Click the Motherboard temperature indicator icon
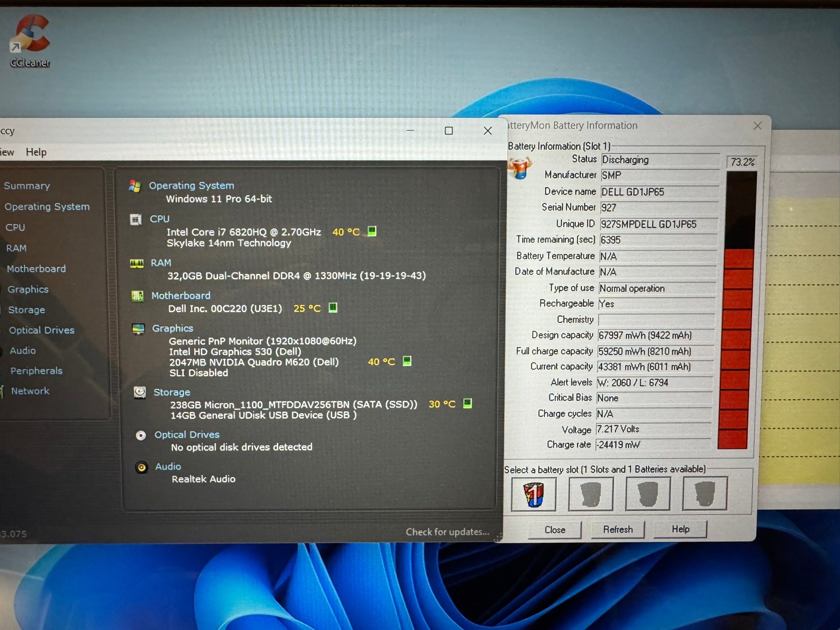This screenshot has width=840, height=630. (x=333, y=308)
